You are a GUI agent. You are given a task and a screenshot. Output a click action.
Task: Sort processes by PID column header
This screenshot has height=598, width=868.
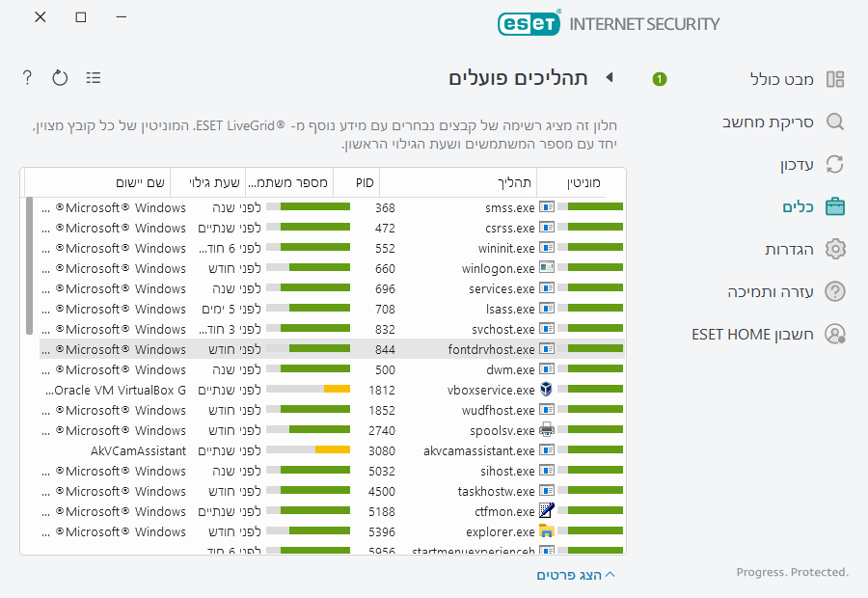point(364,182)
